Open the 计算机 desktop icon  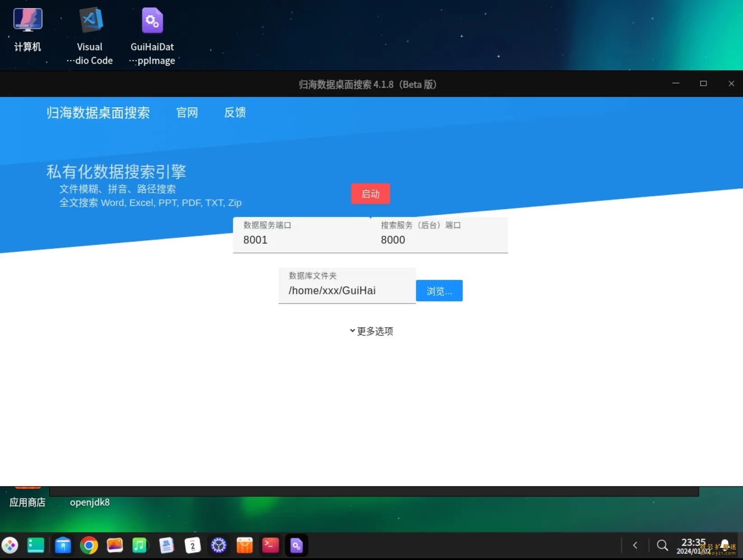(x=28, y=30)
